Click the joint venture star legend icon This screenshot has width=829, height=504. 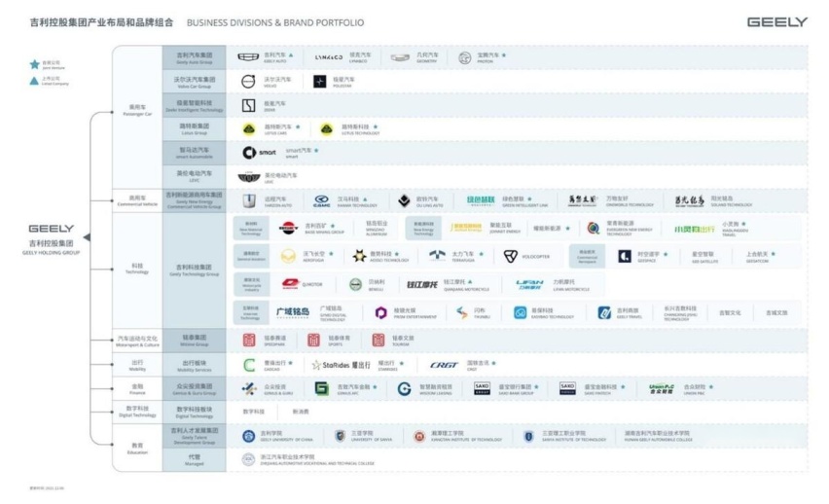coord(34,64)
